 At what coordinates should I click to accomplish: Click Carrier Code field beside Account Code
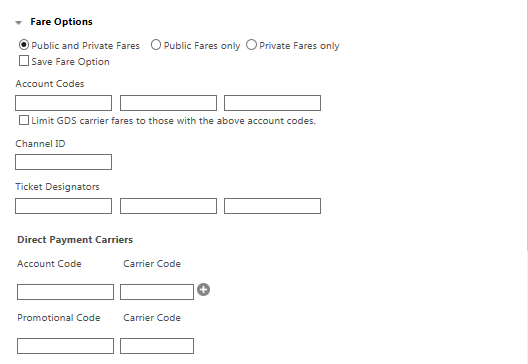coord(157,292)
